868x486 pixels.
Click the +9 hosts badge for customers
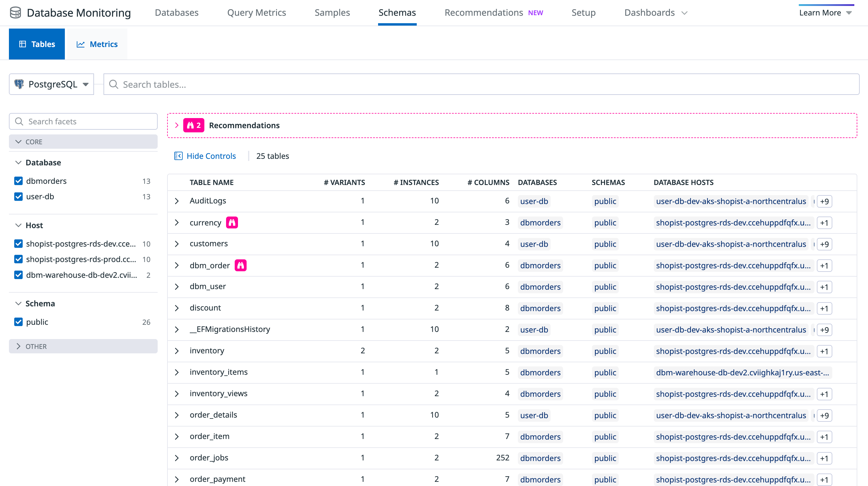click(x=824, y=244)
